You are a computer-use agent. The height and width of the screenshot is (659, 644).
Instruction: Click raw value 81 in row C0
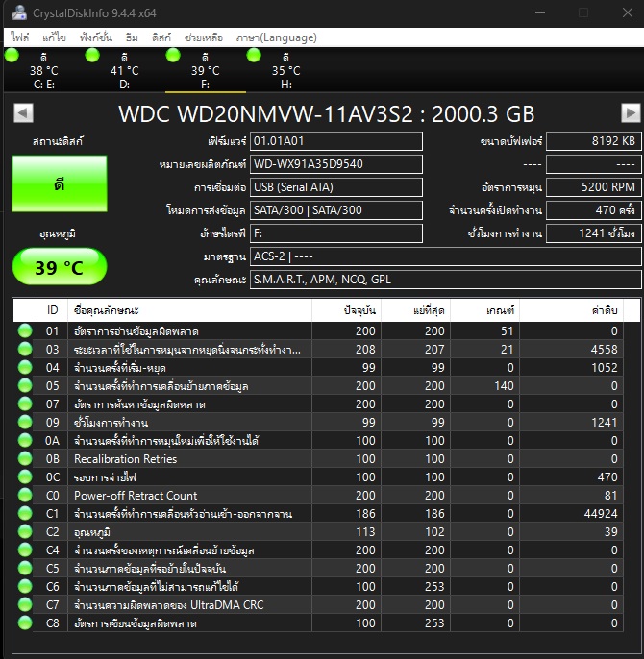point(610,496)
